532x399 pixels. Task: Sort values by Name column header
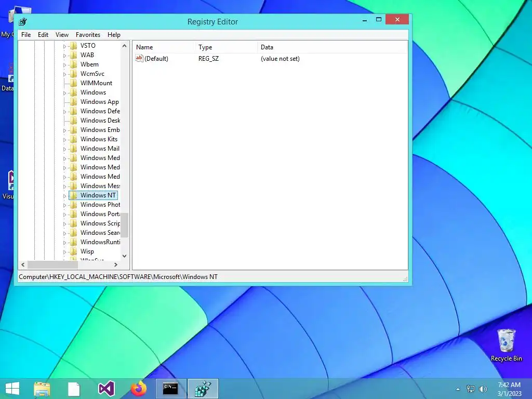(163, 47)
